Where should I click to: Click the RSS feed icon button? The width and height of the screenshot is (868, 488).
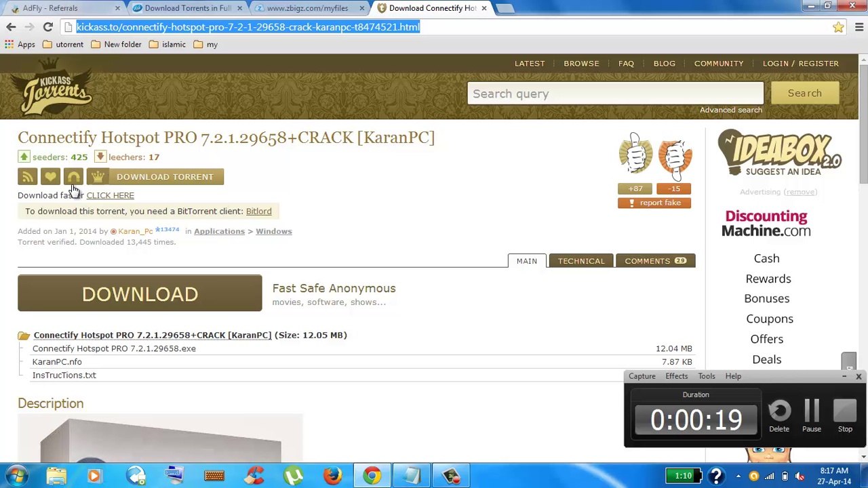coord(27,177)
